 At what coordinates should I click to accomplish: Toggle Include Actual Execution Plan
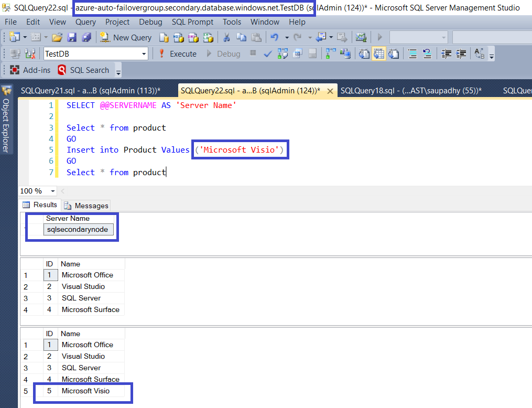[x=330, y=53]
